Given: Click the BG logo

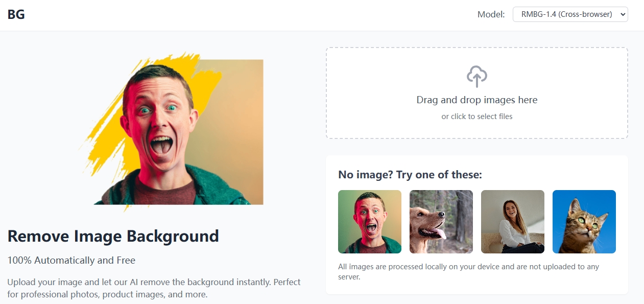Looking at the screenshot, I should point(16,14).
